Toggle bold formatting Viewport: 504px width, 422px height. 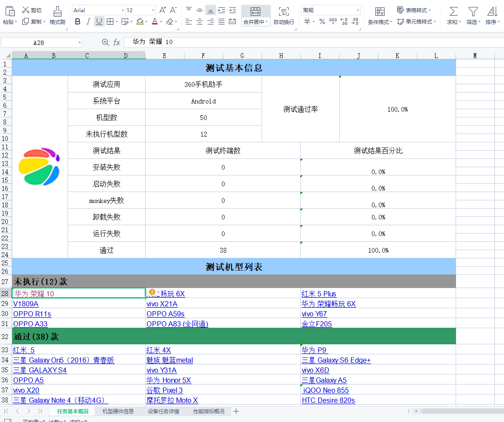78,21
